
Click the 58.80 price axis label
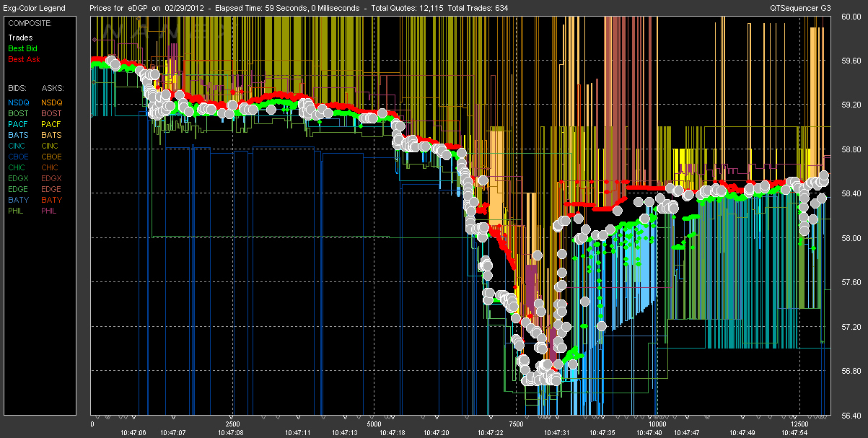tap(851, 149)
